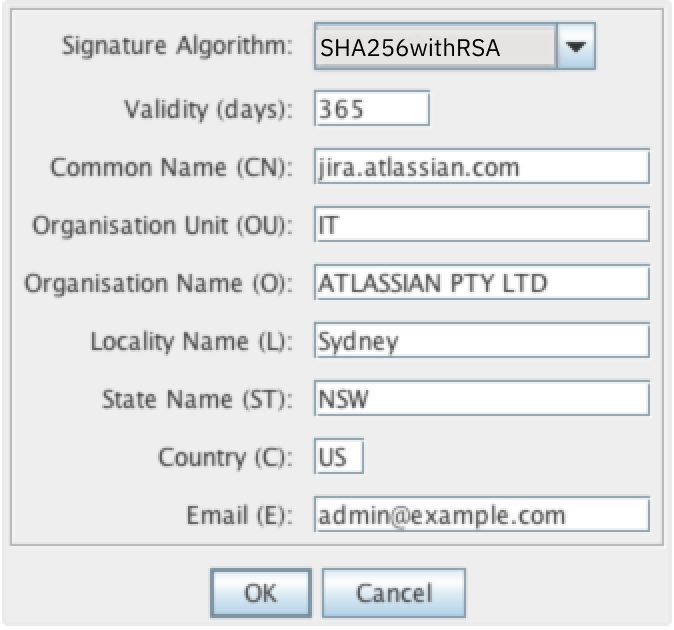Click the "Common Name (CN):" label

point(171,167)
